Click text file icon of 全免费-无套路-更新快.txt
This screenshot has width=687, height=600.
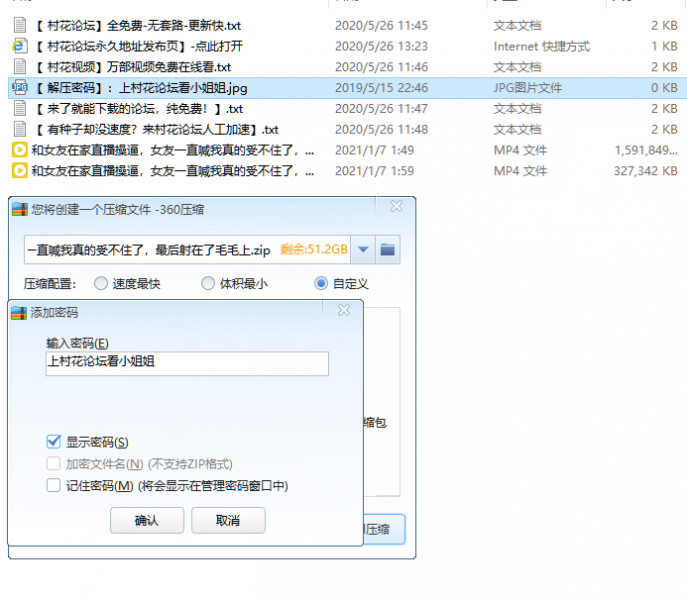click(x=19, y=25)
